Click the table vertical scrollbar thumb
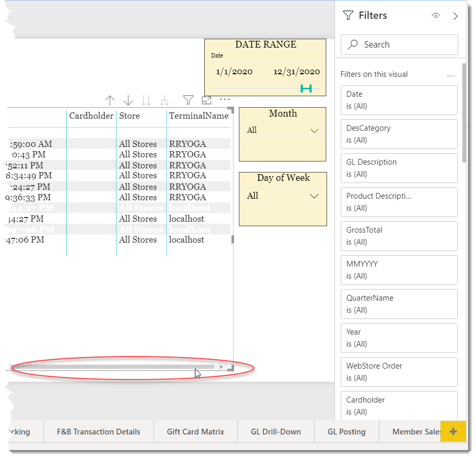This screenshot has height=458, width=476. point(233,239)
